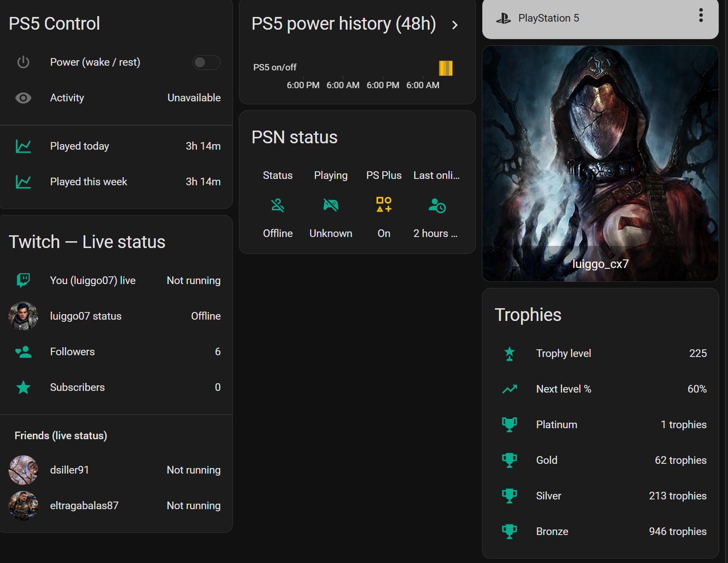Click the power icon in PS5 Control

click(x=23, y=62)
